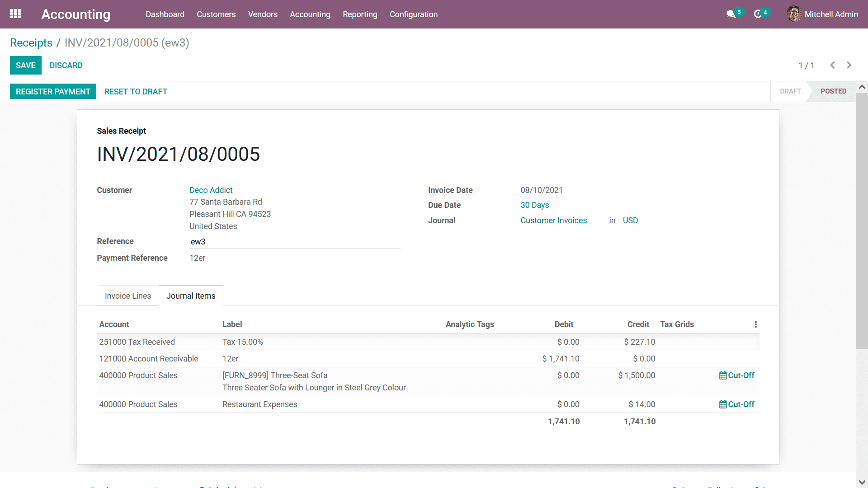Click Reset to Draft
This screenshot has height=488, width=868.
[136, 92]
